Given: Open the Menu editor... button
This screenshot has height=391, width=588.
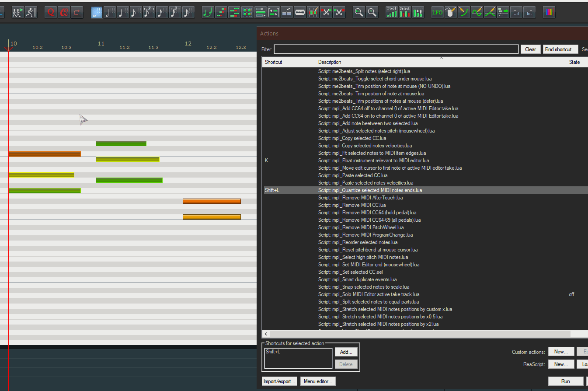Looking at the screenshot, I should tap(318, 381).
